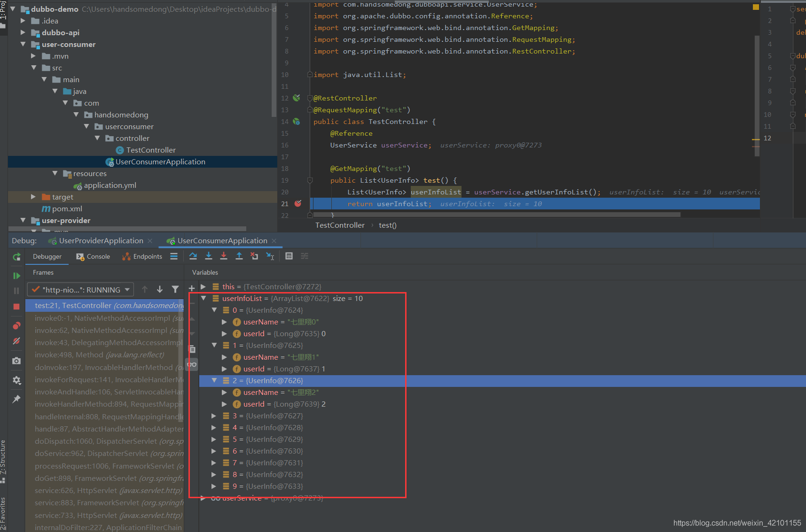Stop the debug session
This screenshot has width=806, height=532.
click(16, 307)
